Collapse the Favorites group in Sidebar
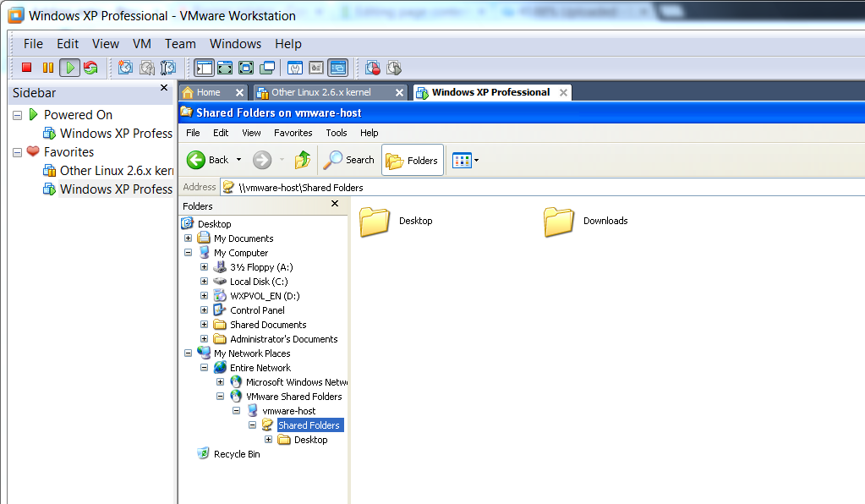 pyautogui.click(x=17, y=153)
